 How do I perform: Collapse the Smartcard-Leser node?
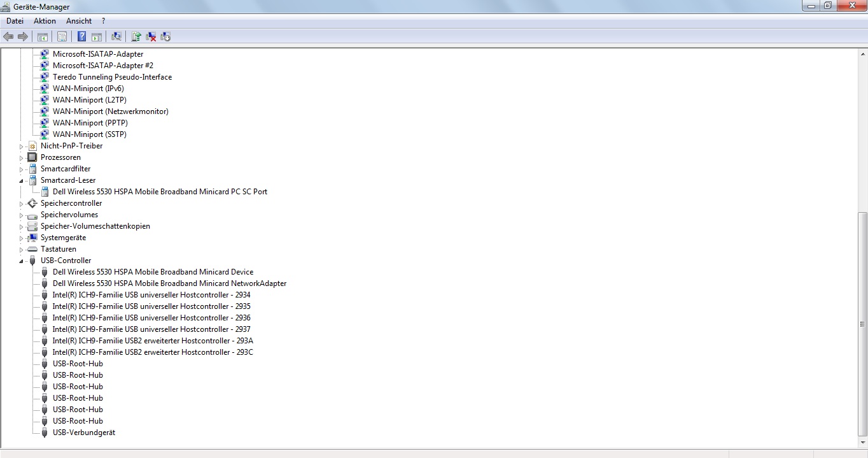pyautogui.click(x=21, y=180)
